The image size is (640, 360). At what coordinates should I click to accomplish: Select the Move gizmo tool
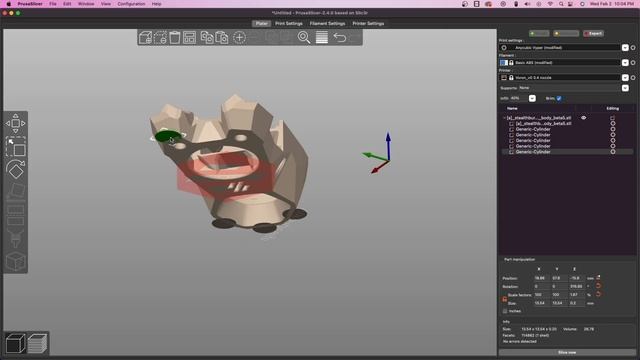[x=16, y=123]
